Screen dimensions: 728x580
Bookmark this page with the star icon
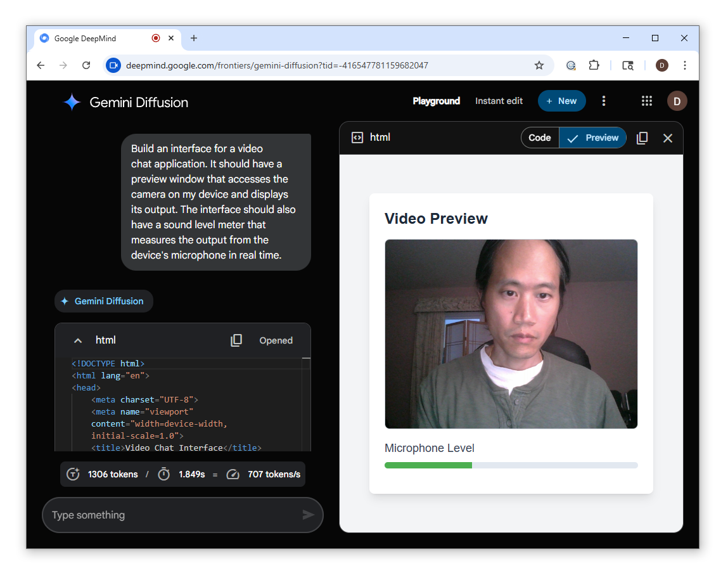pos(539,65)
